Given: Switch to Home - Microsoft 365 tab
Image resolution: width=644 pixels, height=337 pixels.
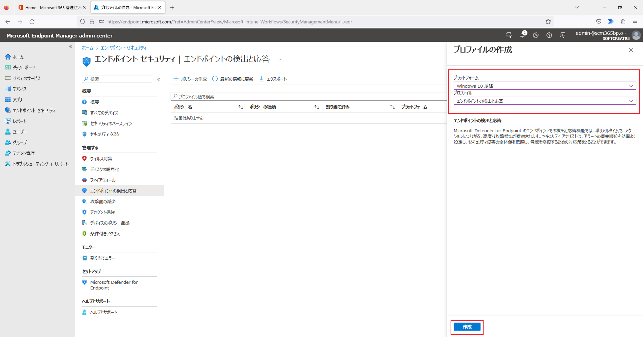Looking at the screenshot, I should [52, 8].
